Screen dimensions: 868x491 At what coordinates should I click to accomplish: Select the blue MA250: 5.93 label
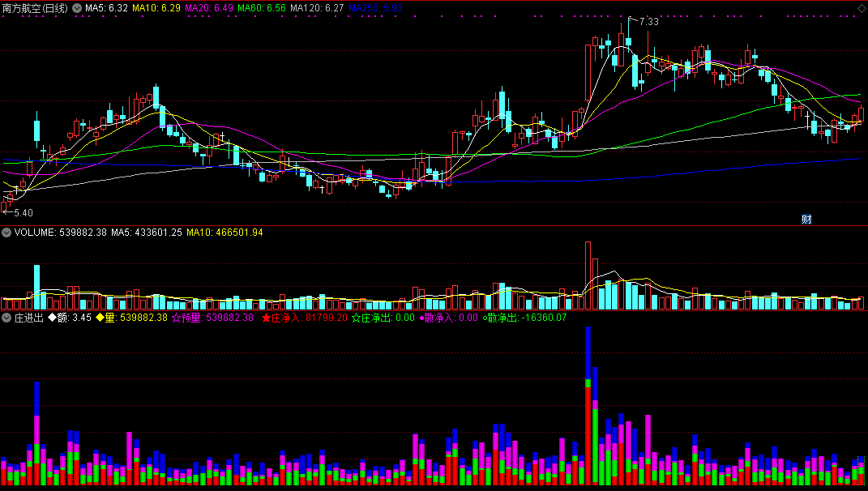point(375,8)
